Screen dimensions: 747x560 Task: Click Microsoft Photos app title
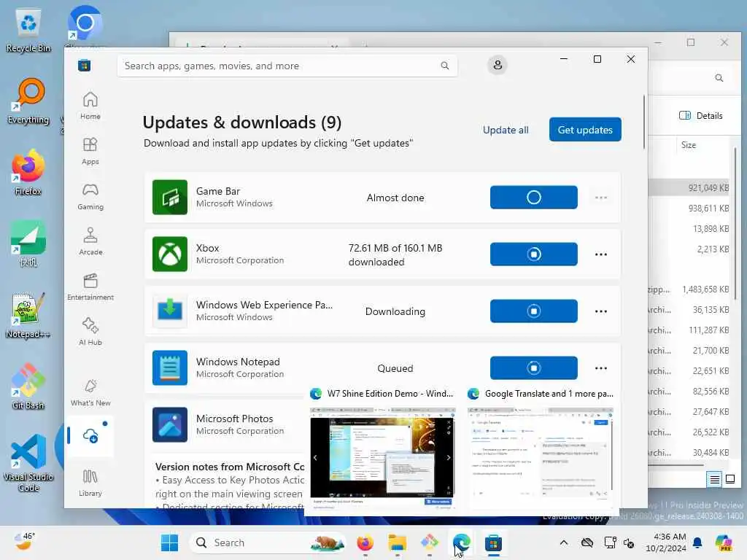tap(235, 419)
